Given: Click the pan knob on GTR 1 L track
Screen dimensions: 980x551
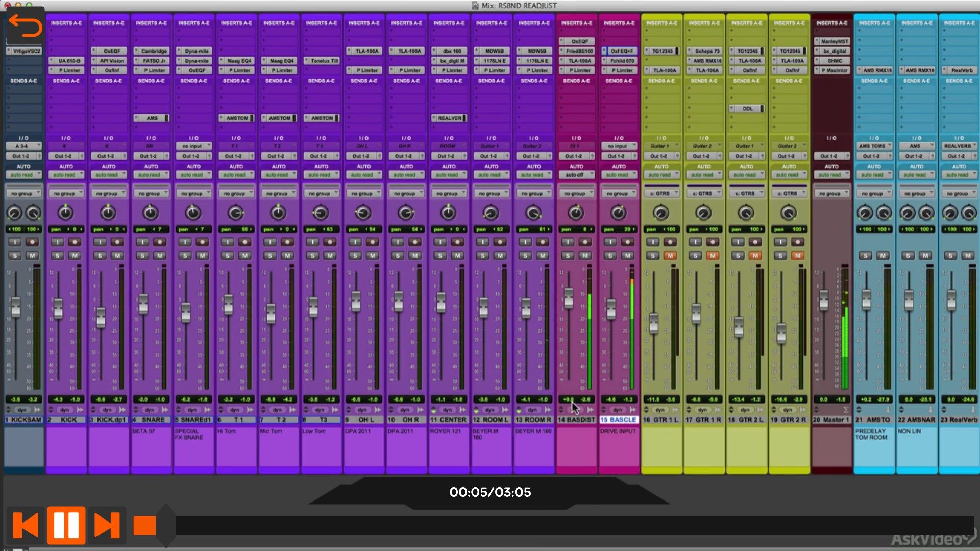Looking at the screenshot, I should tap(661, 213).
